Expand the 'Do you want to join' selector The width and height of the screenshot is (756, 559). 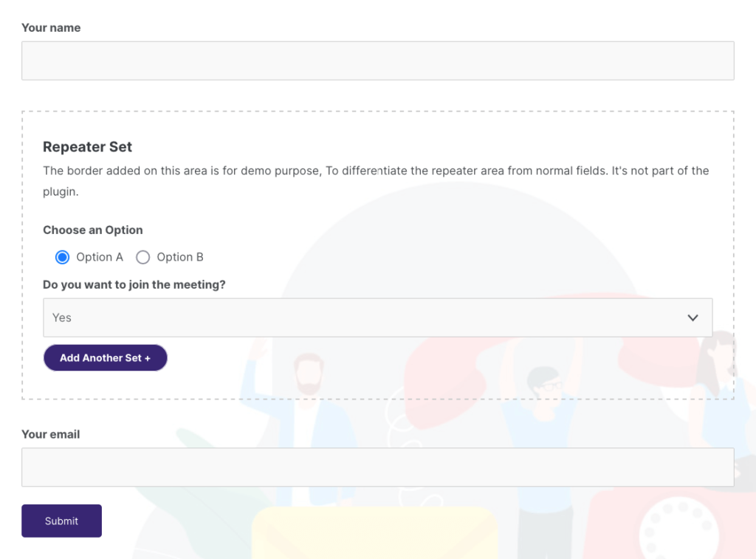pyautogui.click(x=378, y=318)
